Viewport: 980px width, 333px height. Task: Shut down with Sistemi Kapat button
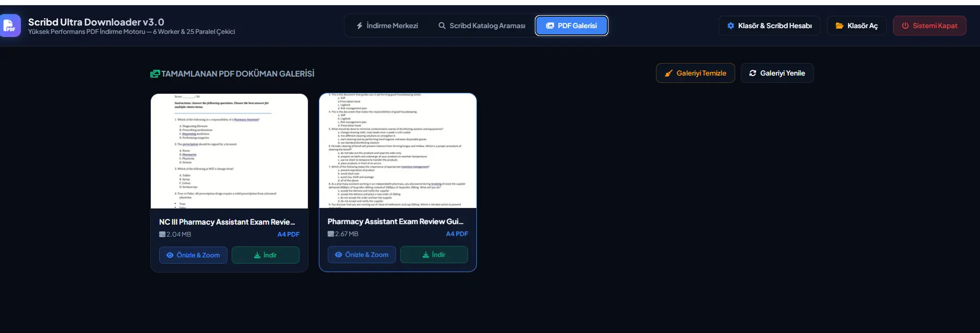(x=929, y=26)
